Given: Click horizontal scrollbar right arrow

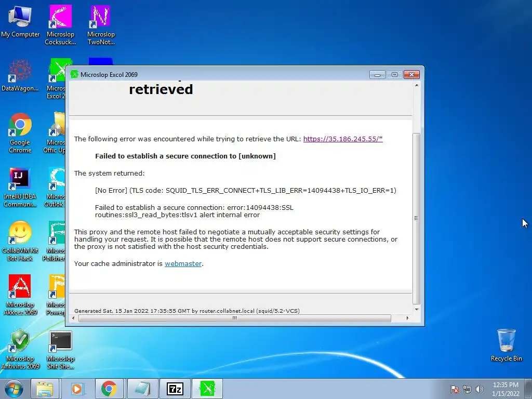Looking at the screenshot, I should [x=407, y=318].
